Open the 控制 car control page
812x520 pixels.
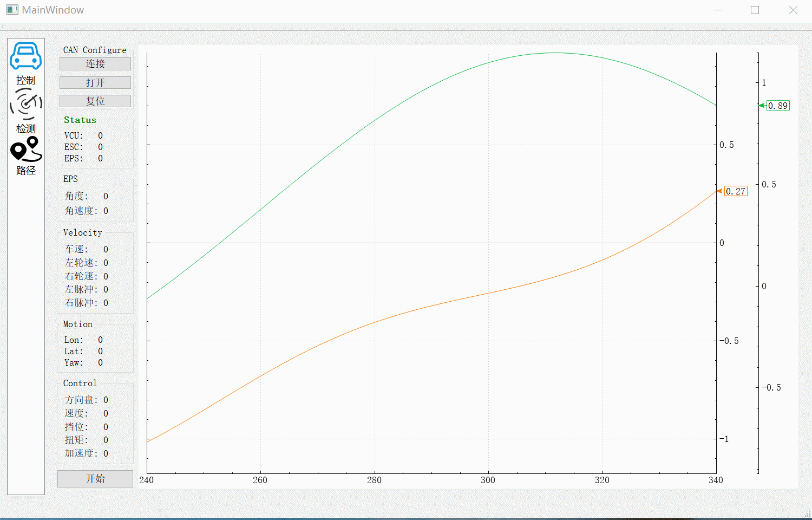click(x=25, y=63)
